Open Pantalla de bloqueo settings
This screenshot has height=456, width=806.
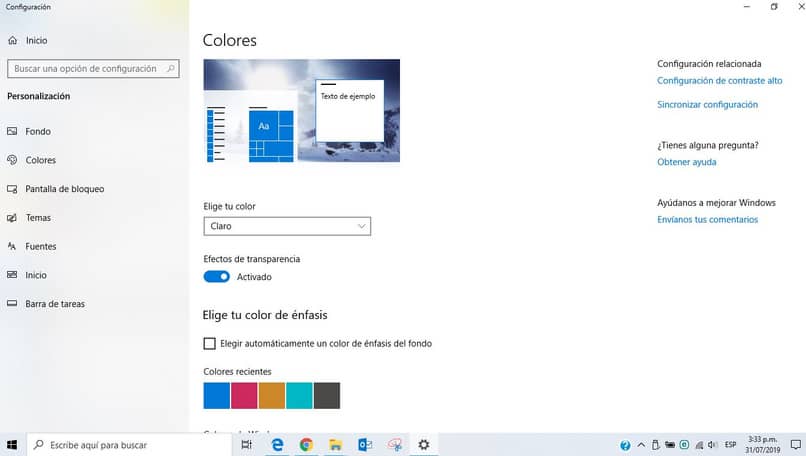64,189
